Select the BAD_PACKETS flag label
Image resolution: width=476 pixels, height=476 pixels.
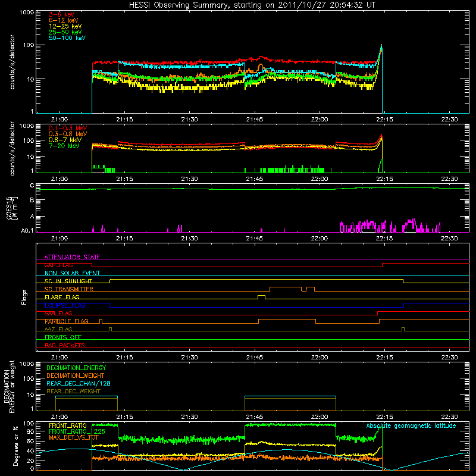[x=65, y=345]
